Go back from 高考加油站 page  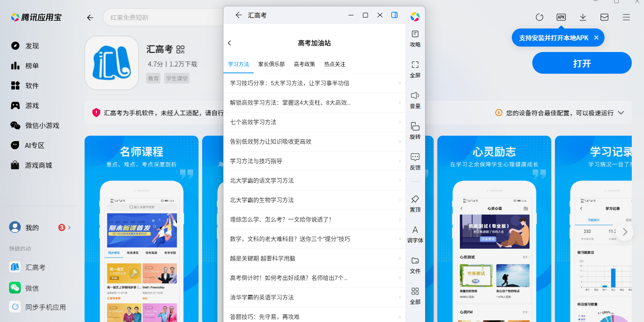pyautogui.click(x=229, y=43)
